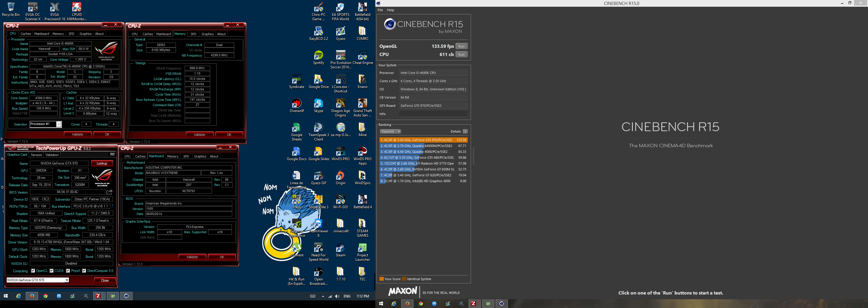Toggle the CUDA checkbox in GPU-Z
The width and height of the screenshot is (868, 308).
[52, 270]
